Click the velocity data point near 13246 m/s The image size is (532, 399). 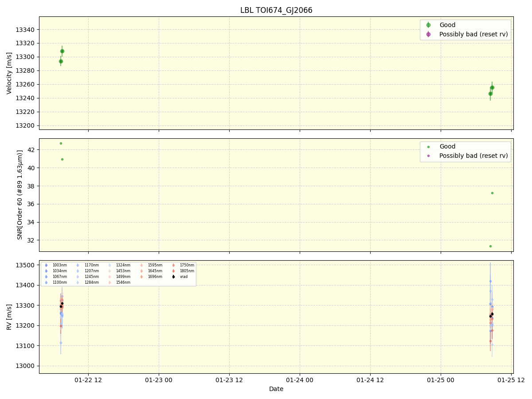click(x=490, y=94)
